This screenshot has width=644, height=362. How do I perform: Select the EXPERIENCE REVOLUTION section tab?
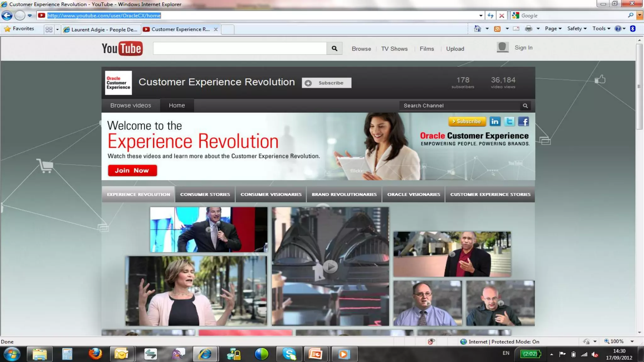[x=138, y=195]
